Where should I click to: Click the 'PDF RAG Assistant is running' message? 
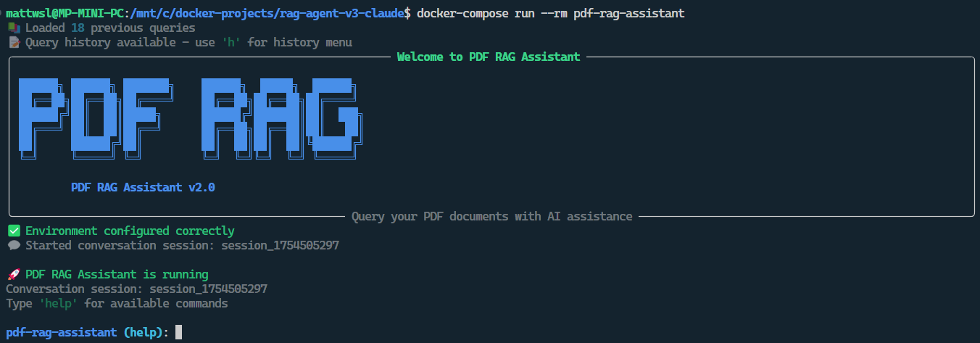point(117,274)
